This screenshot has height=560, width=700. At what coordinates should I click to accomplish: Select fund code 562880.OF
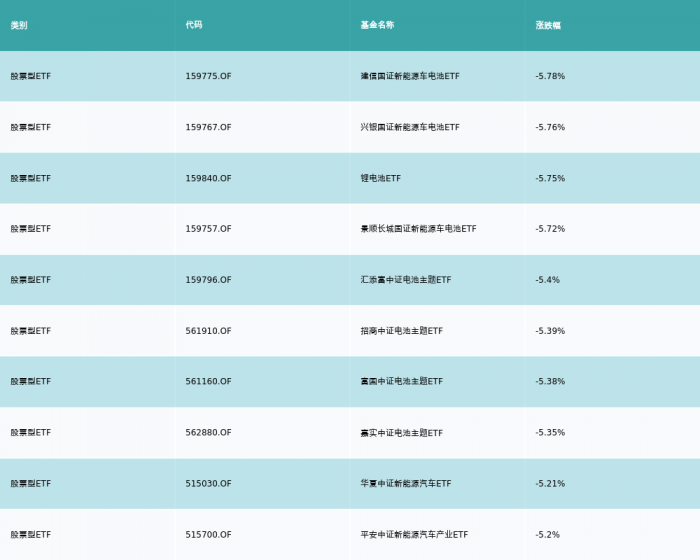coord(208,433)
